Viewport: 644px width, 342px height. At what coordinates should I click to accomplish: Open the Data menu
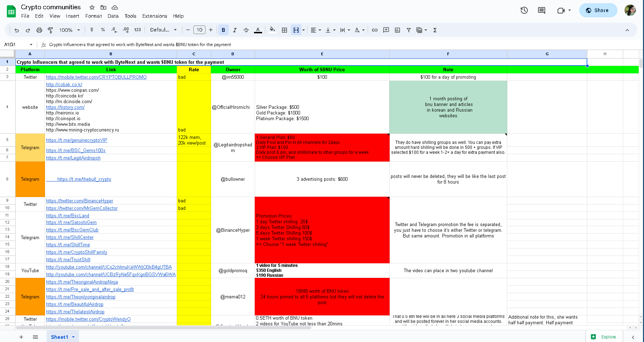click(x=113, y=16)
